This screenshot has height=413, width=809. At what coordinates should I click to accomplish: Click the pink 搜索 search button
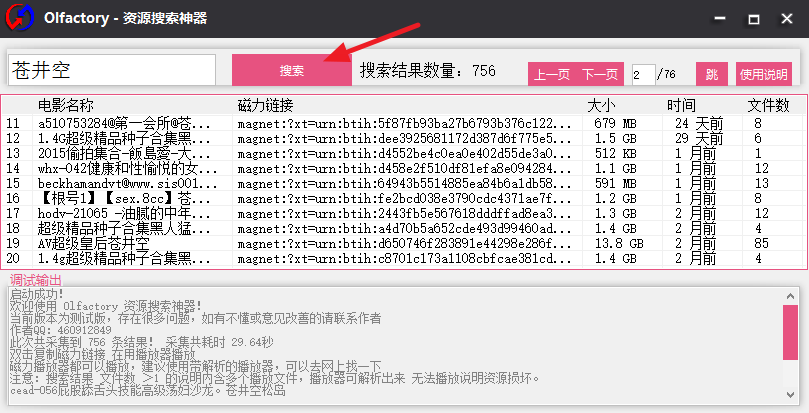point(291,70)
